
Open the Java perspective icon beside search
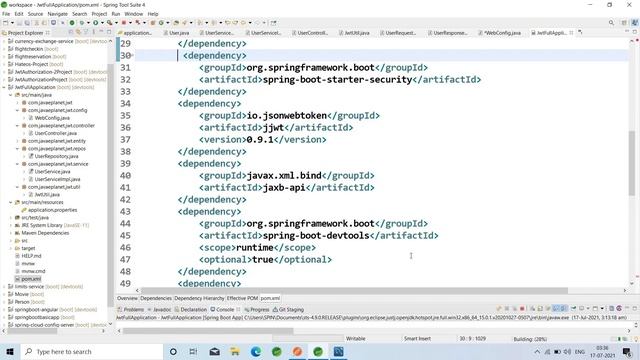624,23
